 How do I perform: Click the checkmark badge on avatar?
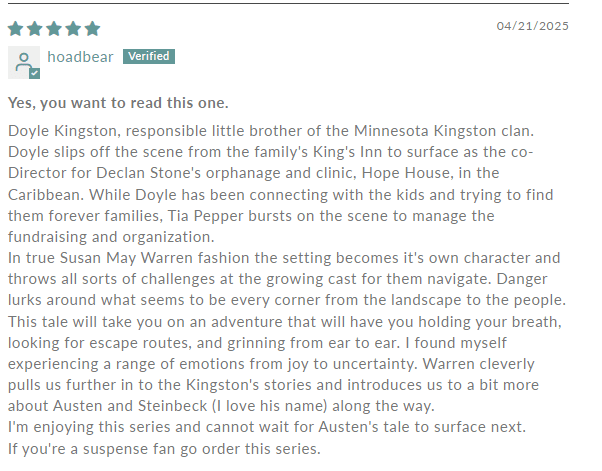point(35,73)
